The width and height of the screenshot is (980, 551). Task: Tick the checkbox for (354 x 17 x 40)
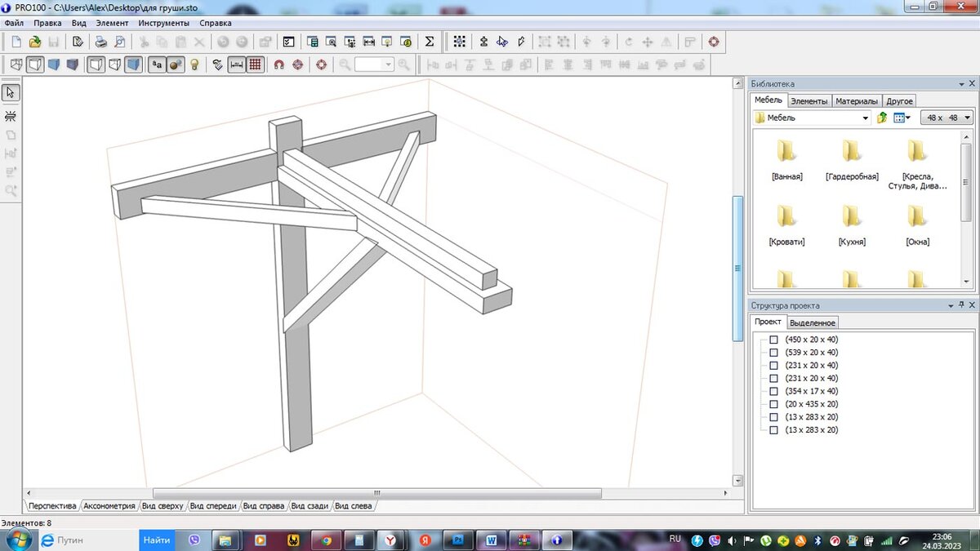(x=773, y=391)
